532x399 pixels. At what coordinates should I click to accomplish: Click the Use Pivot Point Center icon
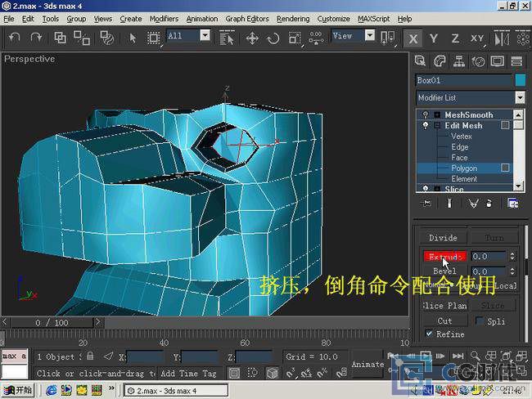(x=387, y=38)
